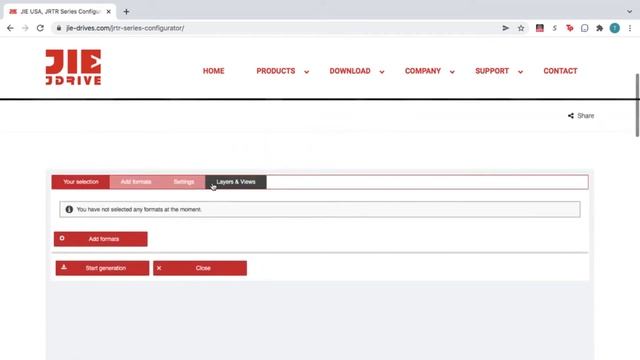
Task: Expand the SUPPORT dropdown chevron
Action: (520, 72)
